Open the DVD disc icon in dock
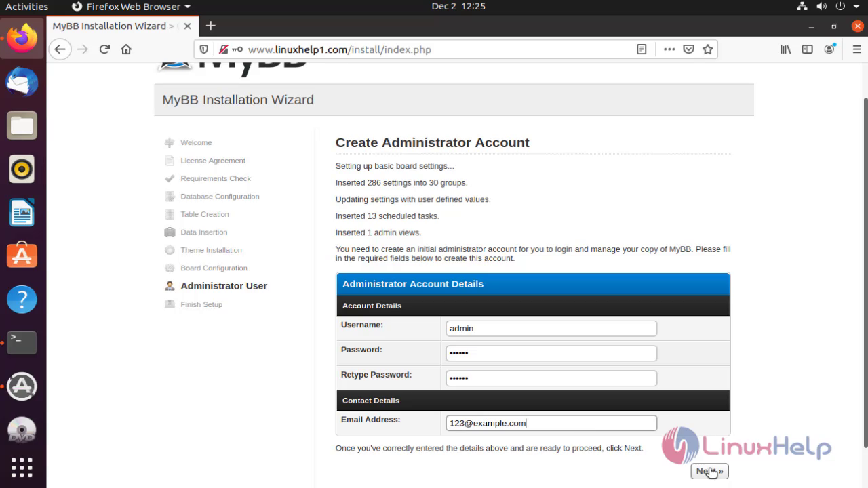 click(22, 429)
